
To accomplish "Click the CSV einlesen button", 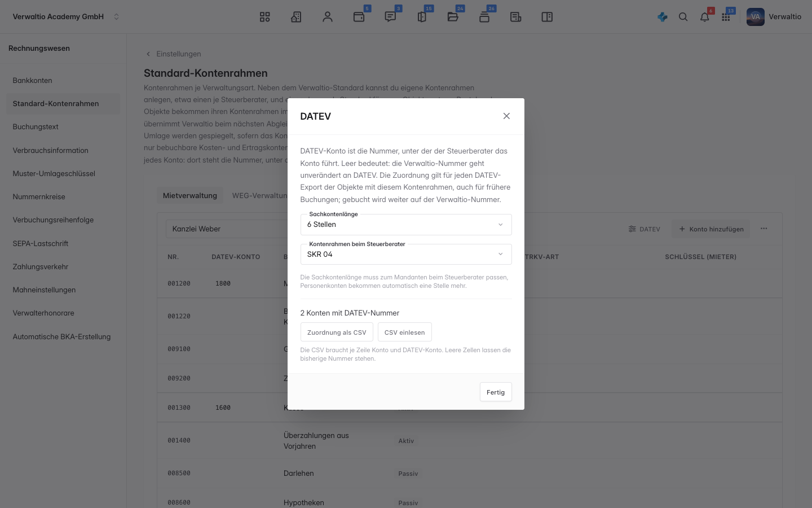I will pos(405,332).
